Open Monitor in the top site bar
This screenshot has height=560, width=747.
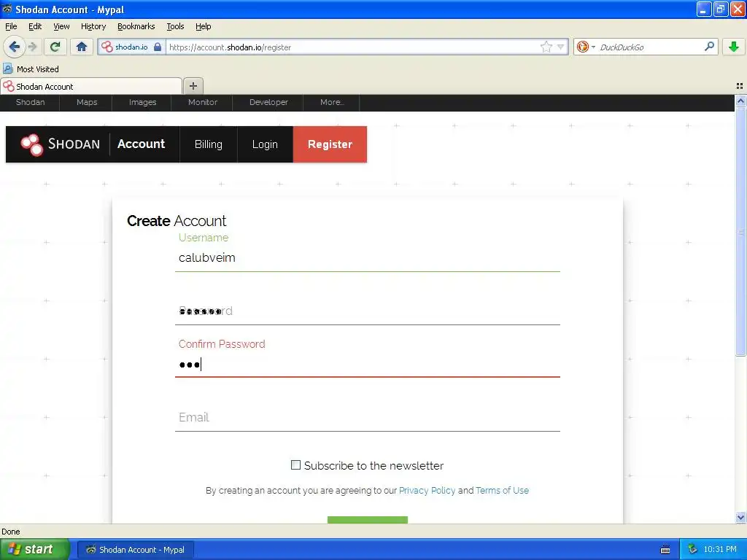203,102
